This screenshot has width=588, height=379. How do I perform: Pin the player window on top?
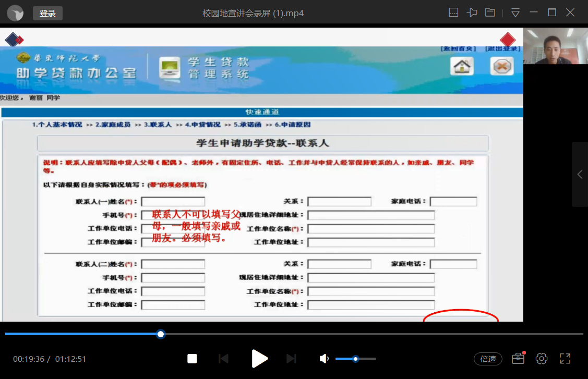[x=472, y=13]
